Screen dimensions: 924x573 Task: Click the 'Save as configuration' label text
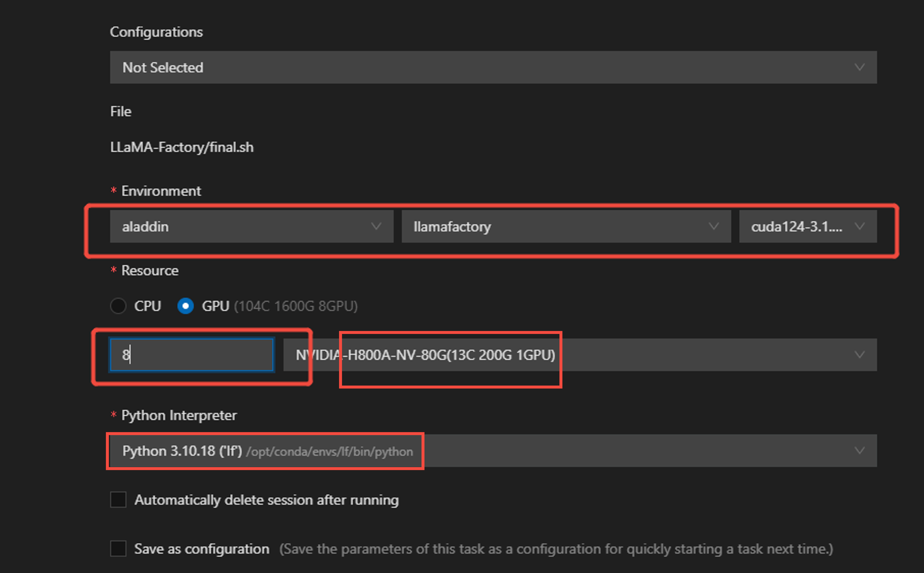[x=202, y=549]
